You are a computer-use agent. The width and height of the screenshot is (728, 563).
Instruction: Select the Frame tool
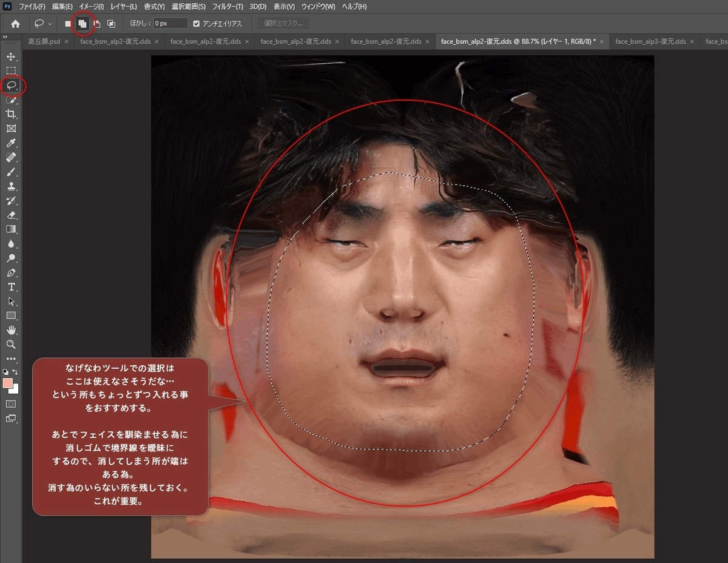11,129
